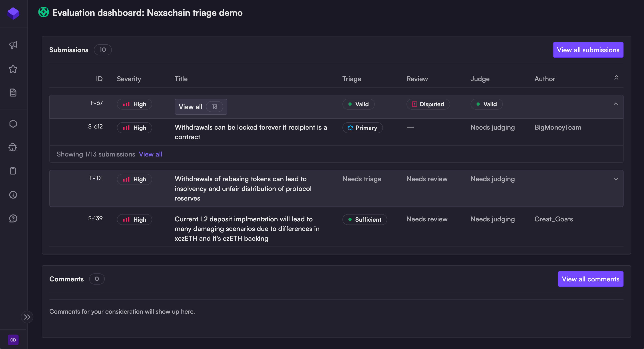Collapse all rows using header double chevron
Viewport: 644px width, 349px height.
click(x=616, y=78)
